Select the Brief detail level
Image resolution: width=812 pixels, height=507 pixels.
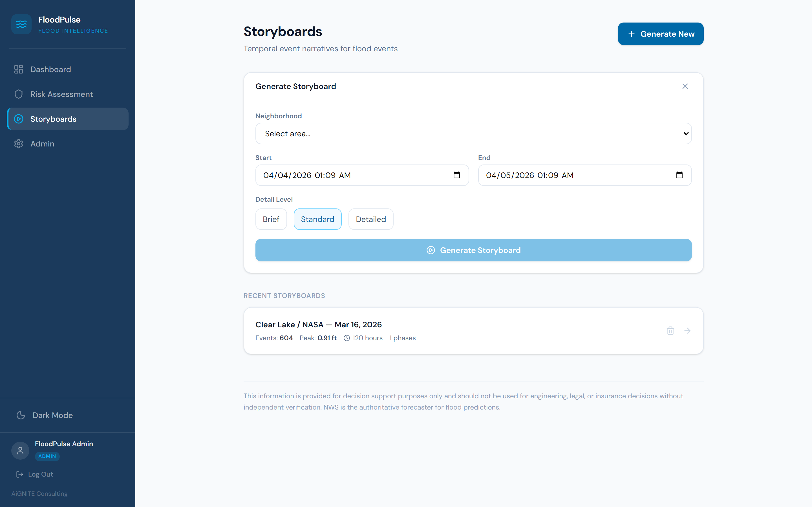tap(271, 219)
